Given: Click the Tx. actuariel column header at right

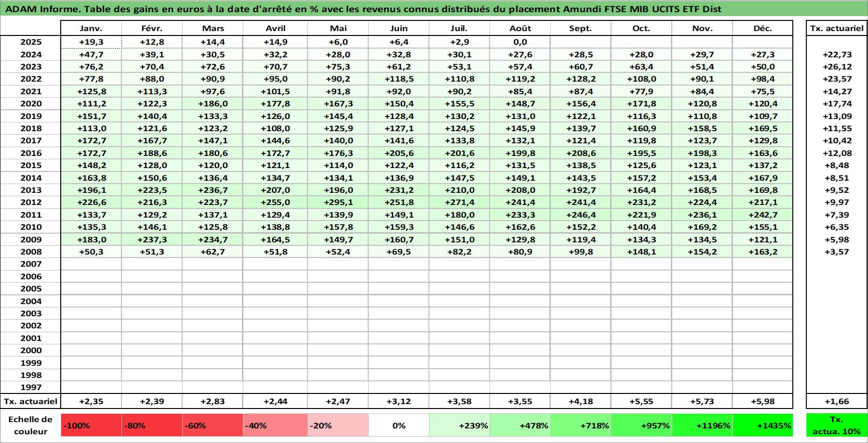Looking at the screenshot, I should pos(837,28).
